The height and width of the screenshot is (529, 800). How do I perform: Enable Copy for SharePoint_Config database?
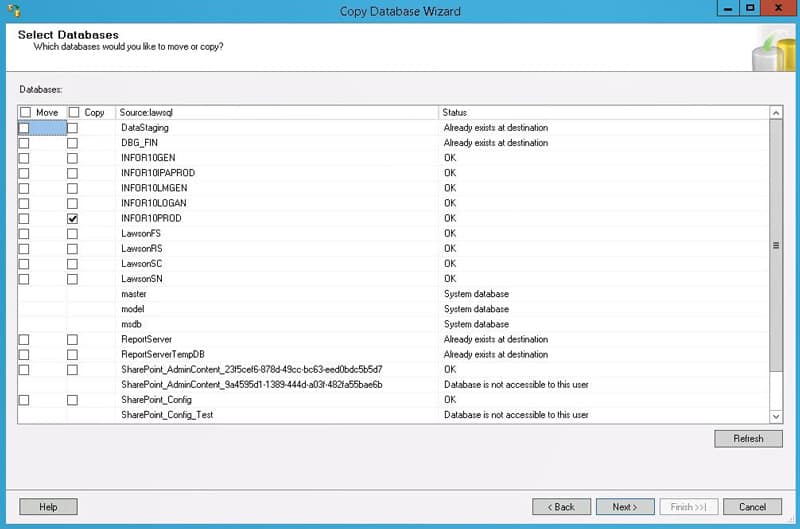click(72, 400)
